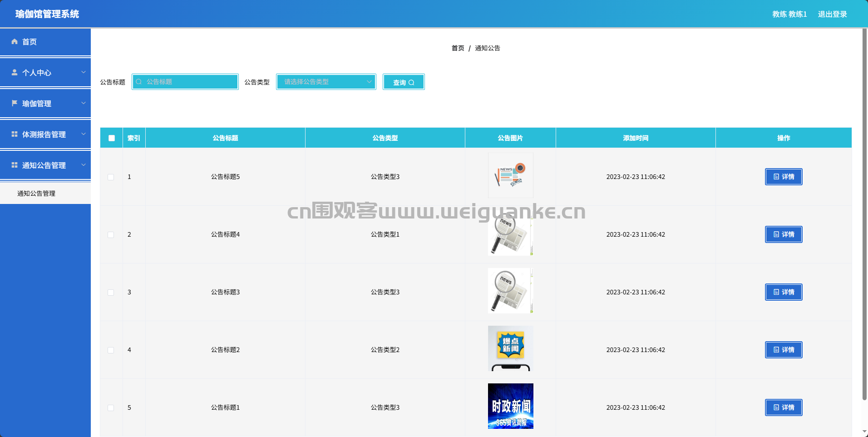The height and width of the screenshot is (437, 868).
Task: Click the person icon for 个人中心
Action: 15,72
